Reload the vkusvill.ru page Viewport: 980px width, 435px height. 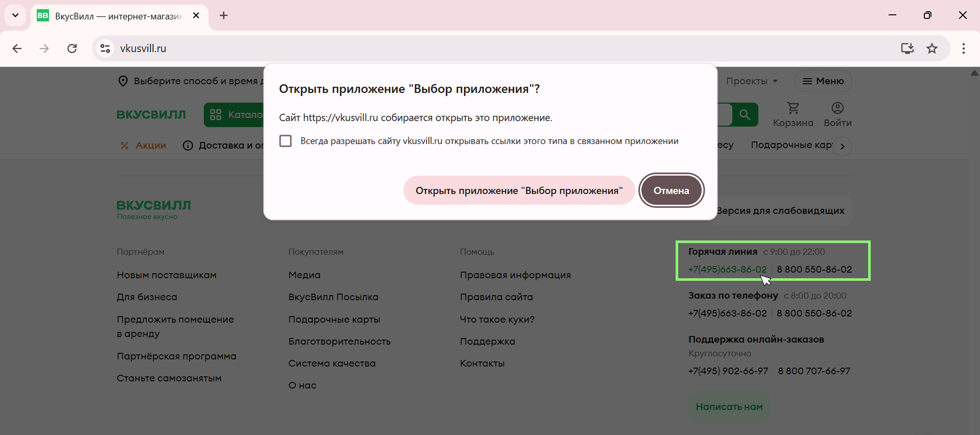tap(72, 48)
